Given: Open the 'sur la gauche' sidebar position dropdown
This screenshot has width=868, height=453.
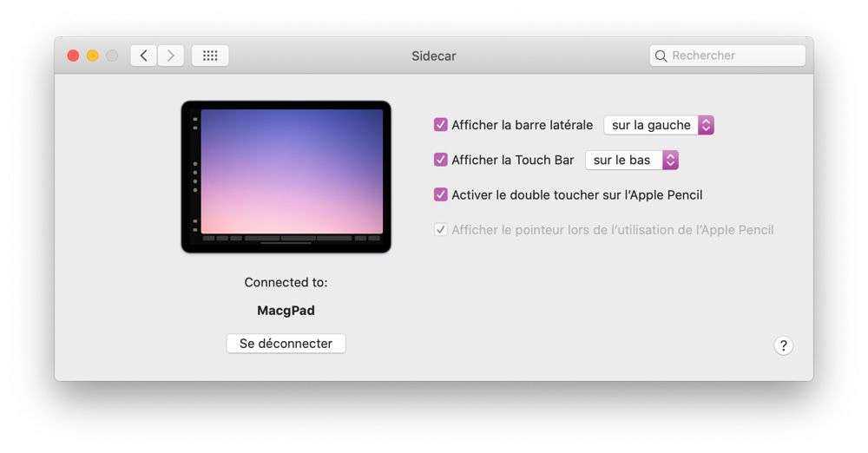Looking at the screenshot, I should [659, 125].
